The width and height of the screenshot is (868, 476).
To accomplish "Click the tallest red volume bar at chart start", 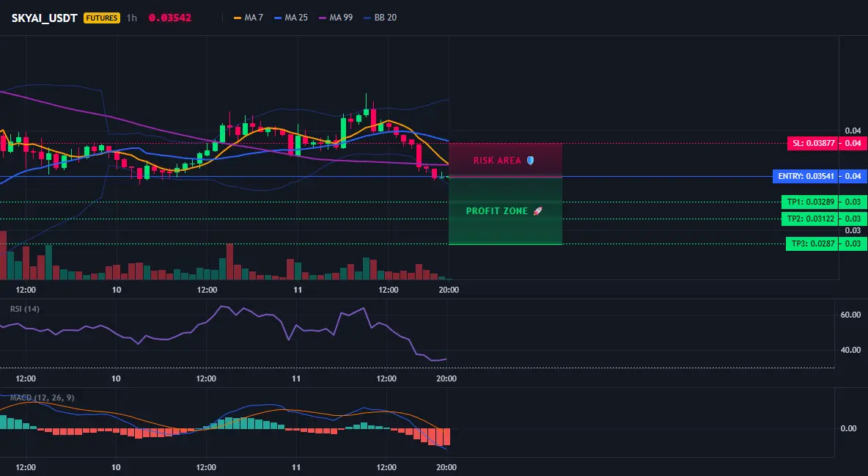I will click(3, 255).
